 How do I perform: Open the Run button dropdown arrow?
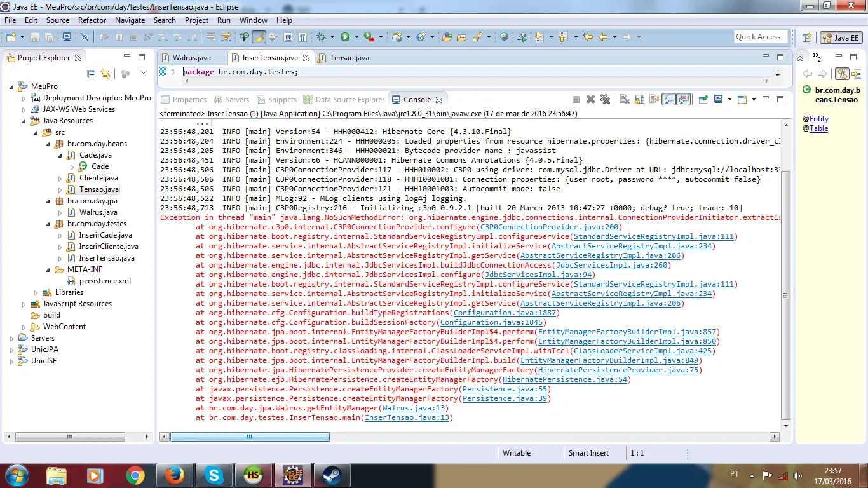pyautogui.click(x=356, y=37)
